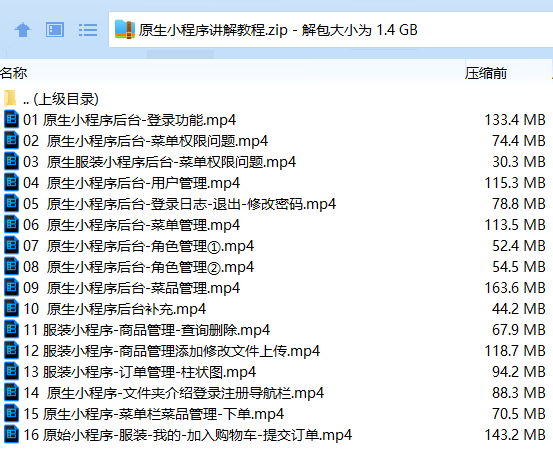This screenshot has height=465, width=553.
Task: Switch to list view icon
Action: pos(88,30)
